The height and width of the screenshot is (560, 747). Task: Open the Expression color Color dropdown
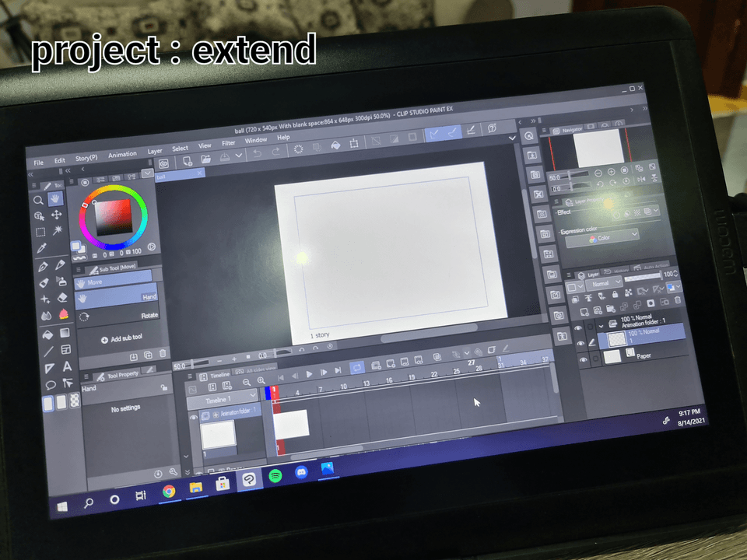point(602,238)
